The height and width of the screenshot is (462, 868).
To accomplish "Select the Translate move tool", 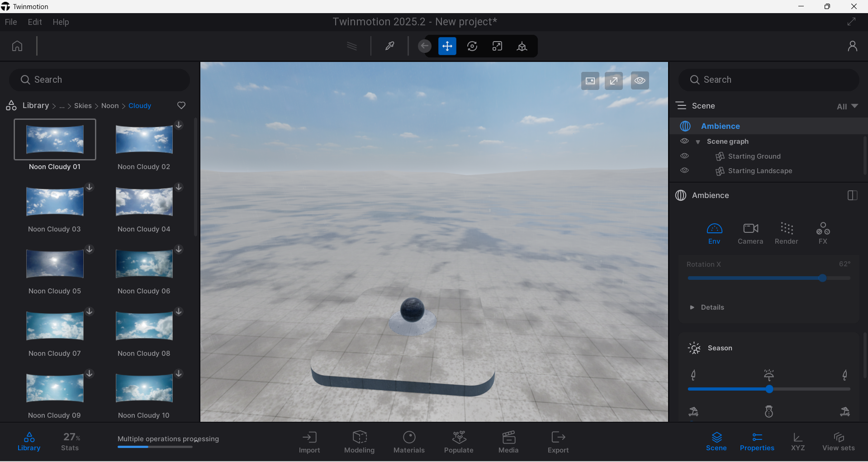I will [447, 46].
